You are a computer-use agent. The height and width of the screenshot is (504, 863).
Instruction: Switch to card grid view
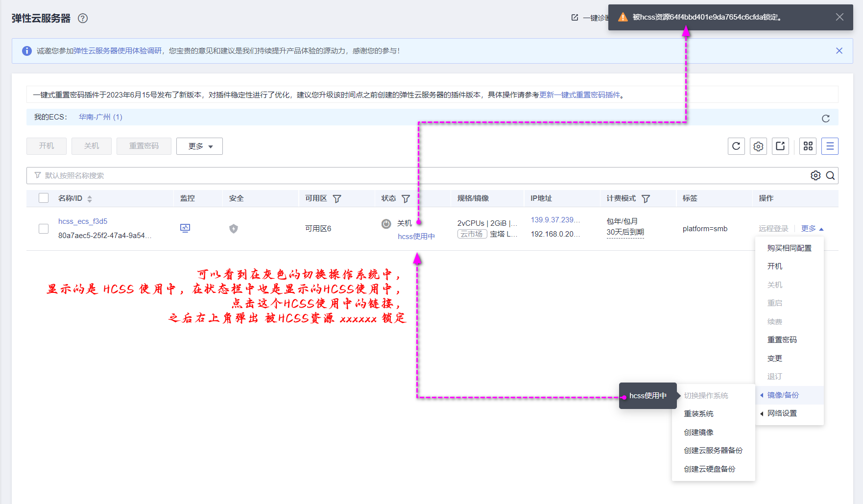(x=808, y=146)
